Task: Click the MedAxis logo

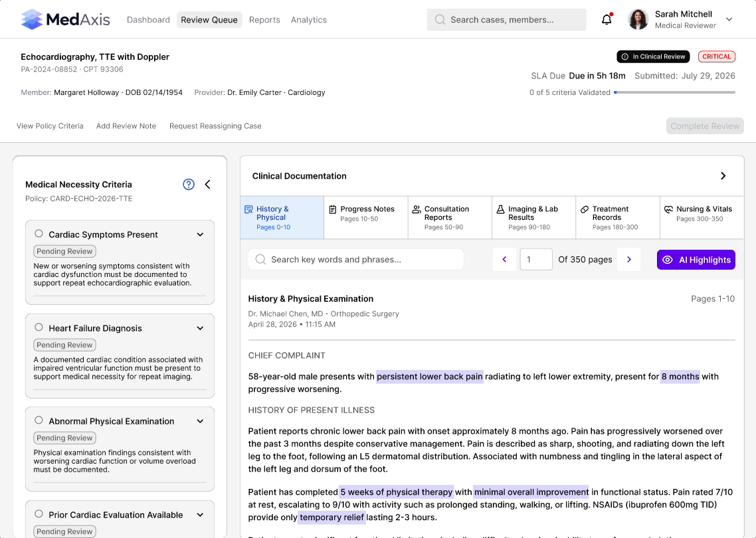Action: click(66, 19)
